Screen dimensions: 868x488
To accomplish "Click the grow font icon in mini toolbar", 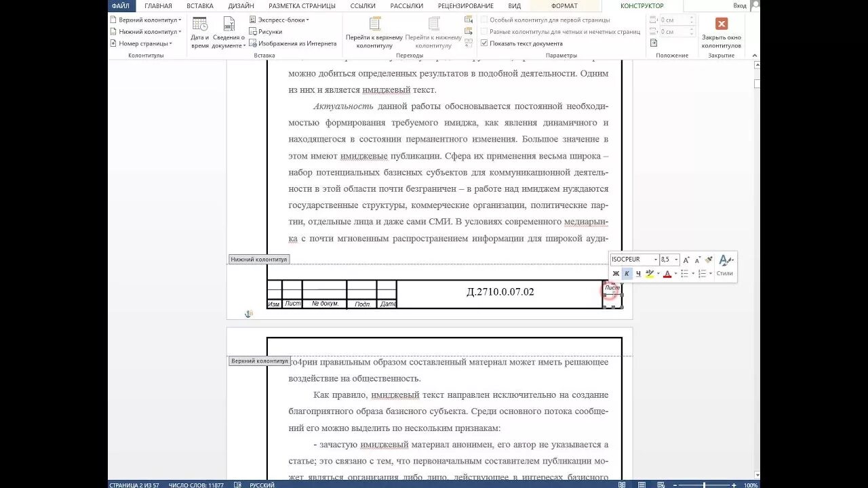I will (686, 260).
